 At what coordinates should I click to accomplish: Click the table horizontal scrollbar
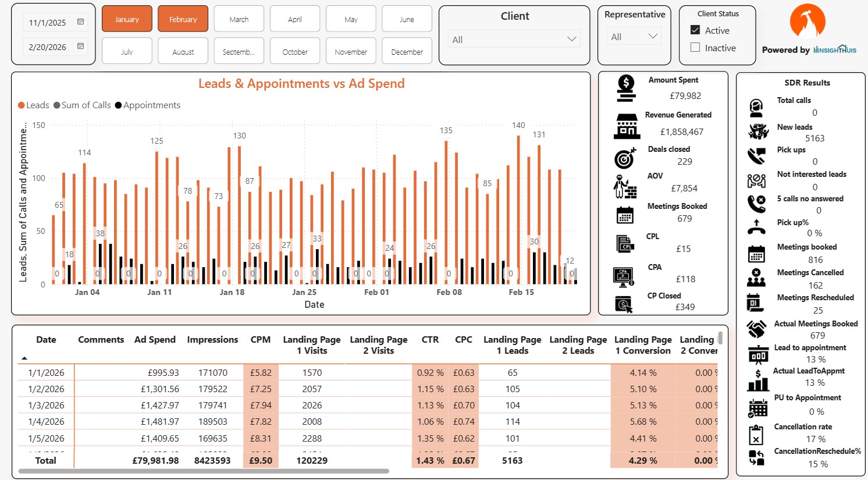[204, 471]
